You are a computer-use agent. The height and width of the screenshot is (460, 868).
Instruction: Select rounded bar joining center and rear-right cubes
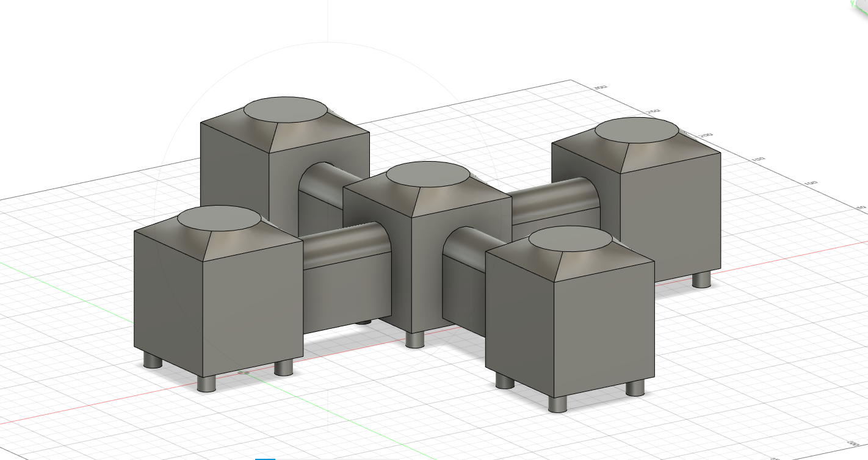tap(555, 201)
